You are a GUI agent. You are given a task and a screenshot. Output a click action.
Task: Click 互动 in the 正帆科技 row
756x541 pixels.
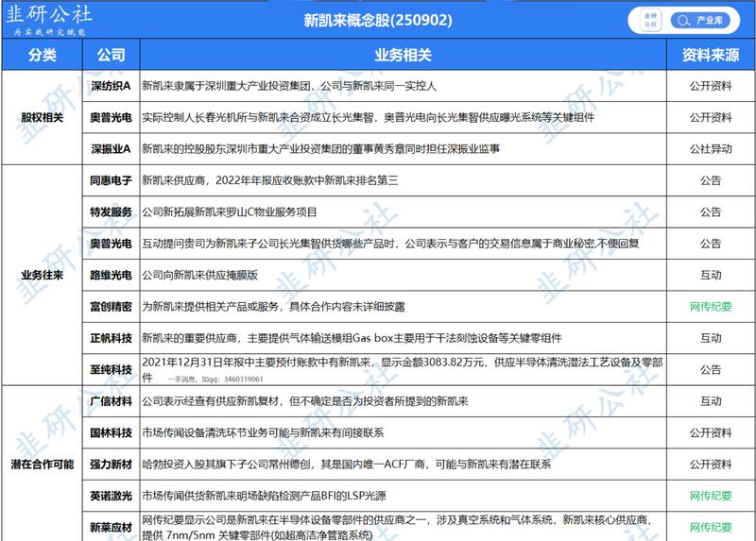click(x=711, y=338)
